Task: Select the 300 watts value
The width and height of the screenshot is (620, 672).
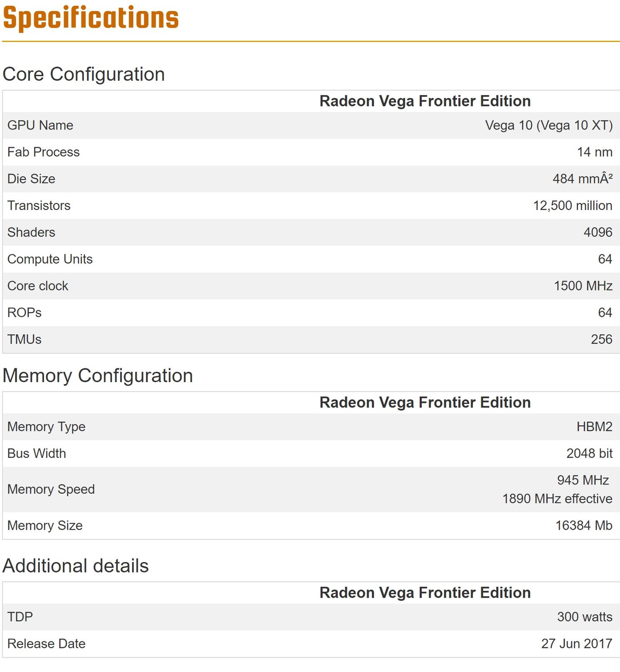Action: coord(585,617)
